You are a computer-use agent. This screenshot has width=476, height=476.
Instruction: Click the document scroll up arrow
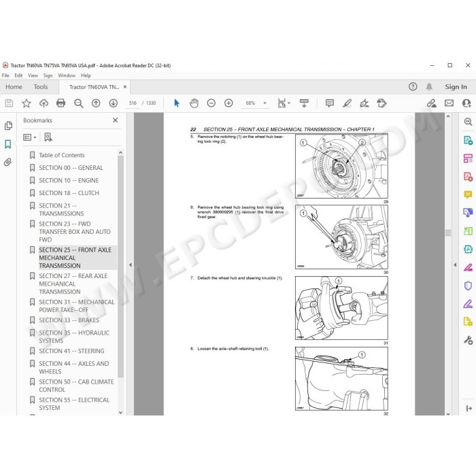[448, 116]
